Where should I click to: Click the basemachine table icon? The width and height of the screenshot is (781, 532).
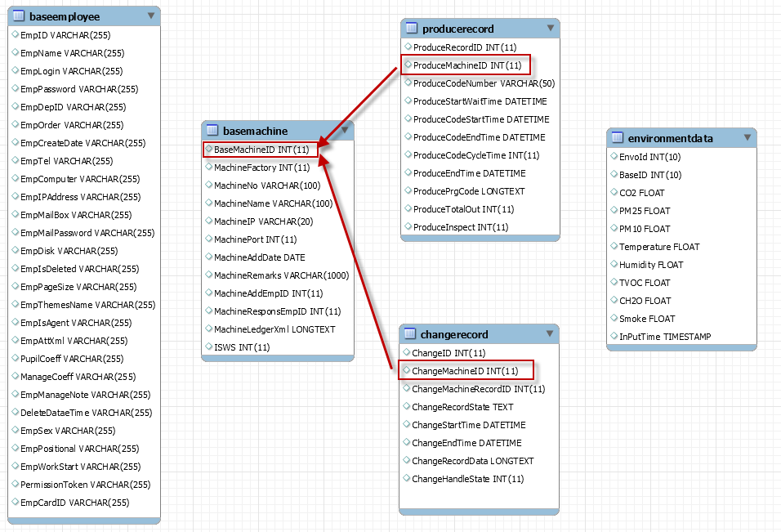coord(212,131)
